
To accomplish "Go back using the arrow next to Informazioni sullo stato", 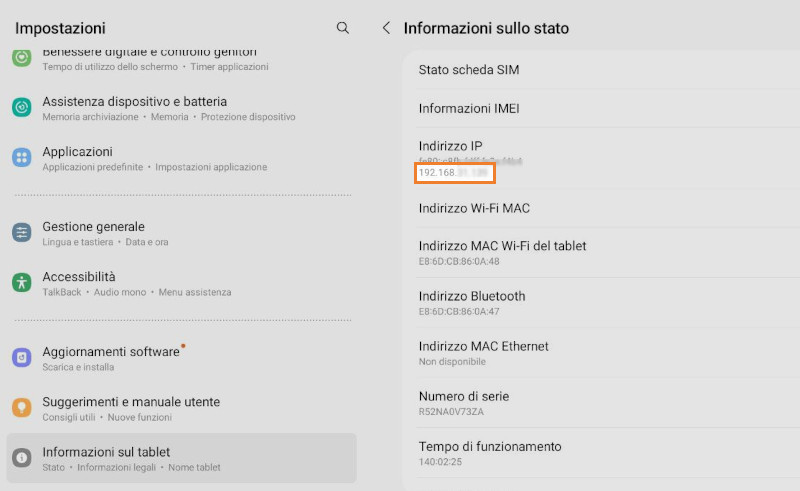I will pos(386,28).
